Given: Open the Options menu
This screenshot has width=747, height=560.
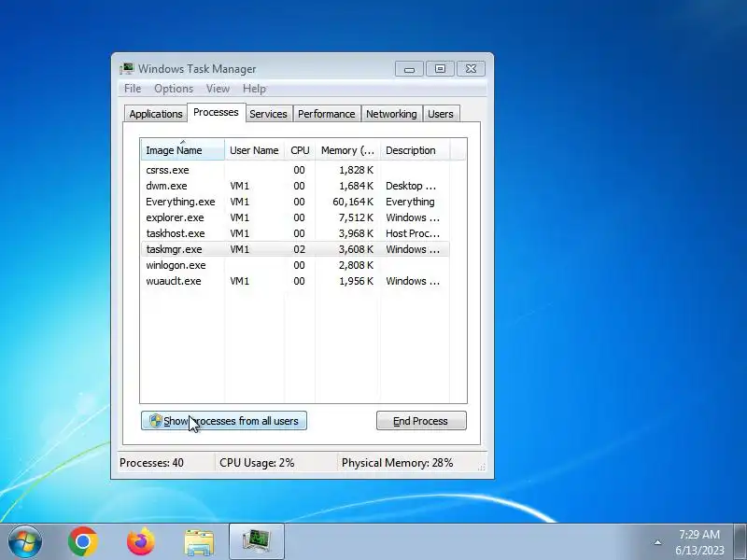Looking at the screenshot, I should click(x=174, y=89).
